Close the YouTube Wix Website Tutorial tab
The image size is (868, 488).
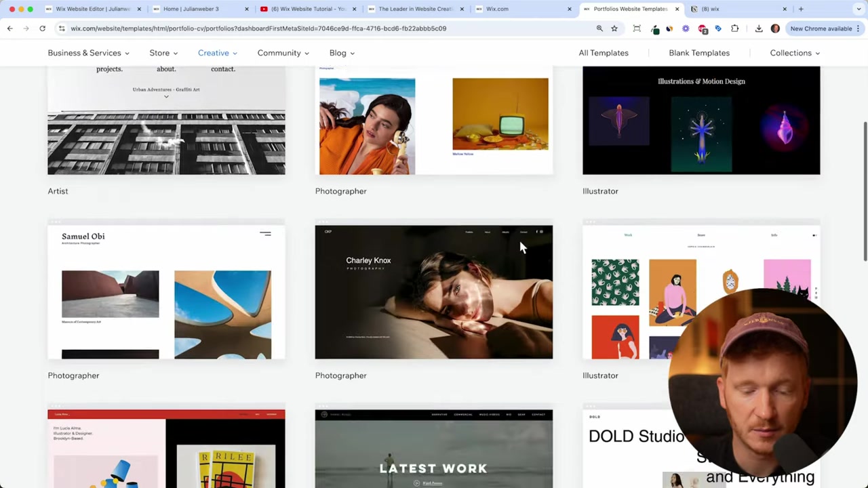click(x=354, y=9)
